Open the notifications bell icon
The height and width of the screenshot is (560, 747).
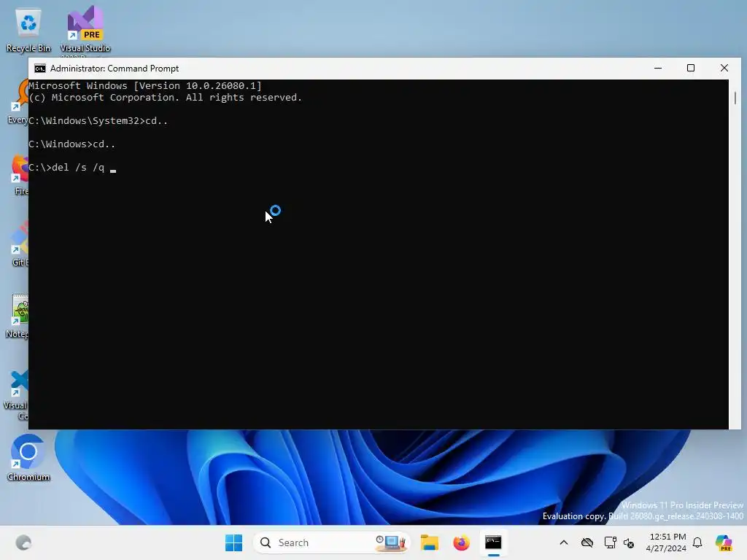697,542
